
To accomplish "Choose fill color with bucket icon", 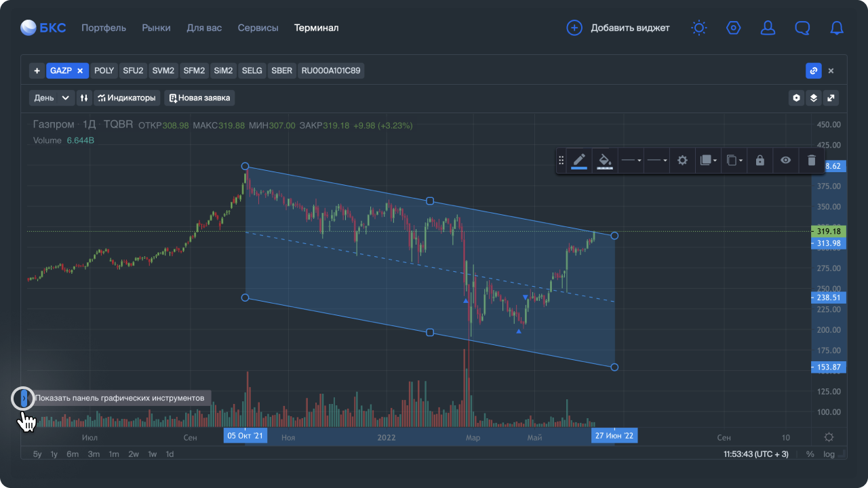I will tap(605, 161).
